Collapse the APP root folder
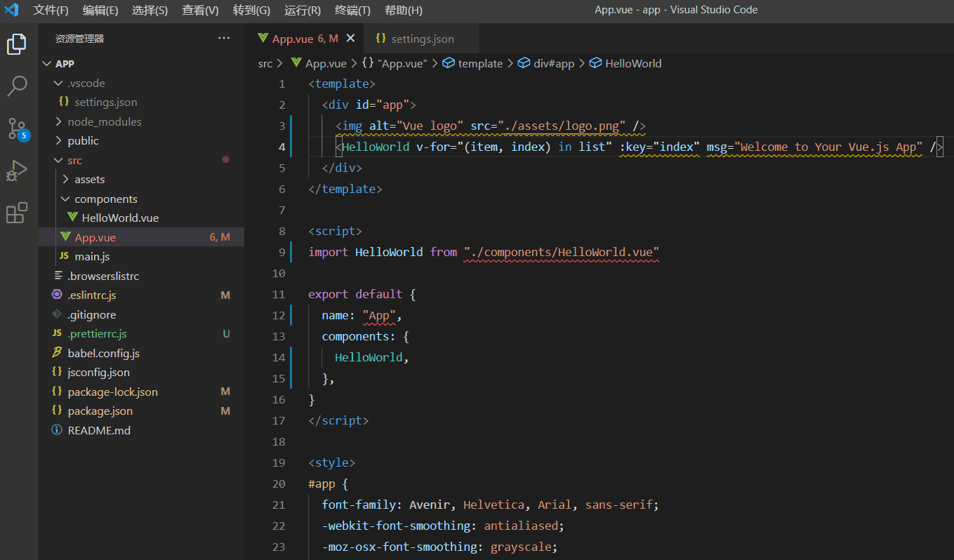The width and height of the screenshot is (954, 560). pyautogui.click(x=48, y=63)
